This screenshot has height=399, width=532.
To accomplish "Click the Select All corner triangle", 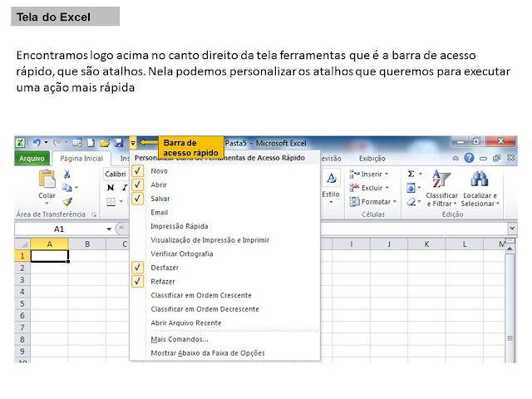I will coord(22,244).
